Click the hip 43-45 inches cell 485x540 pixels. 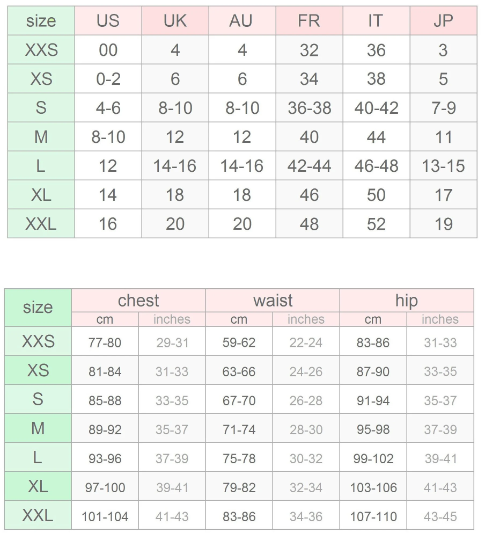(x=440, y=516)
